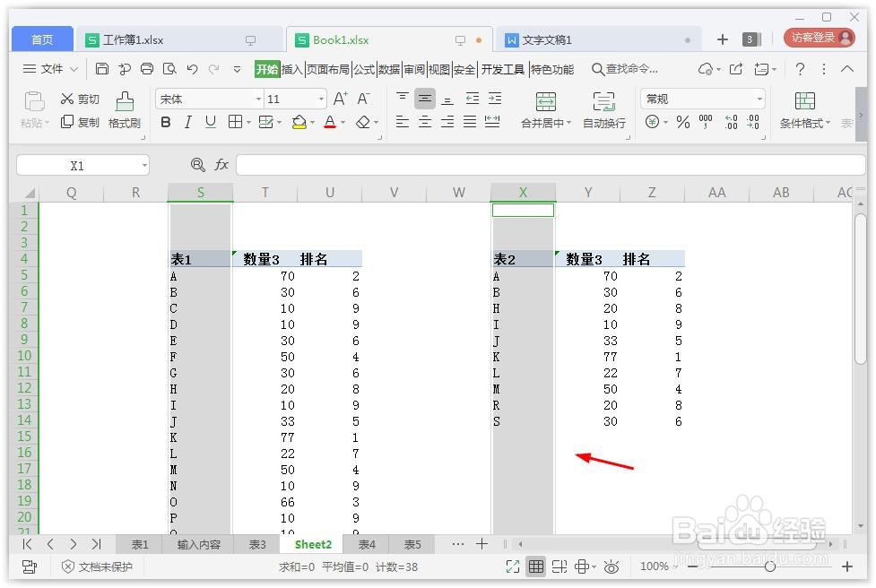Toggle bold formatting on selected cell

(165, 122)
